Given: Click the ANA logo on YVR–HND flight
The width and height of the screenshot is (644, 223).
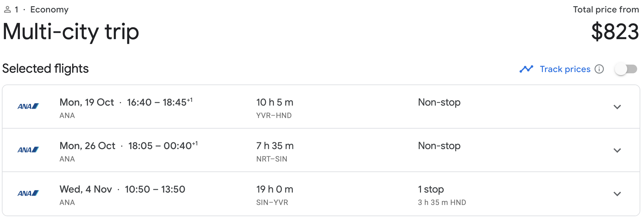Looking at the screenshot, I should pos(28,106).
